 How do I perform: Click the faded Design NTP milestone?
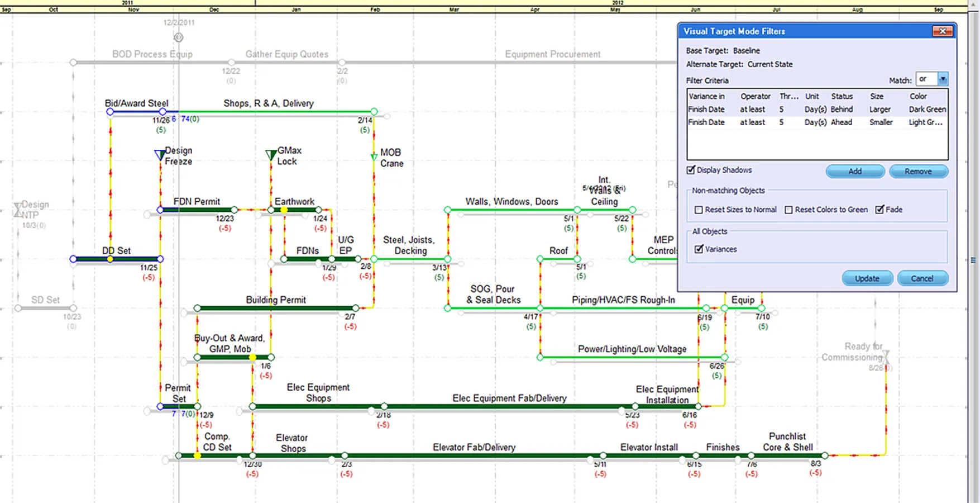tap(18, 210)
